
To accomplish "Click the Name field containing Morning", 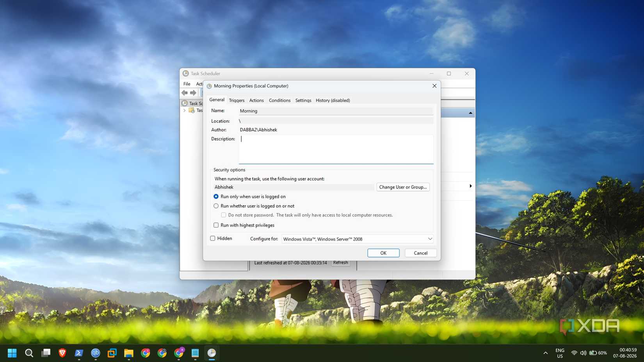I will pos(336,111).
